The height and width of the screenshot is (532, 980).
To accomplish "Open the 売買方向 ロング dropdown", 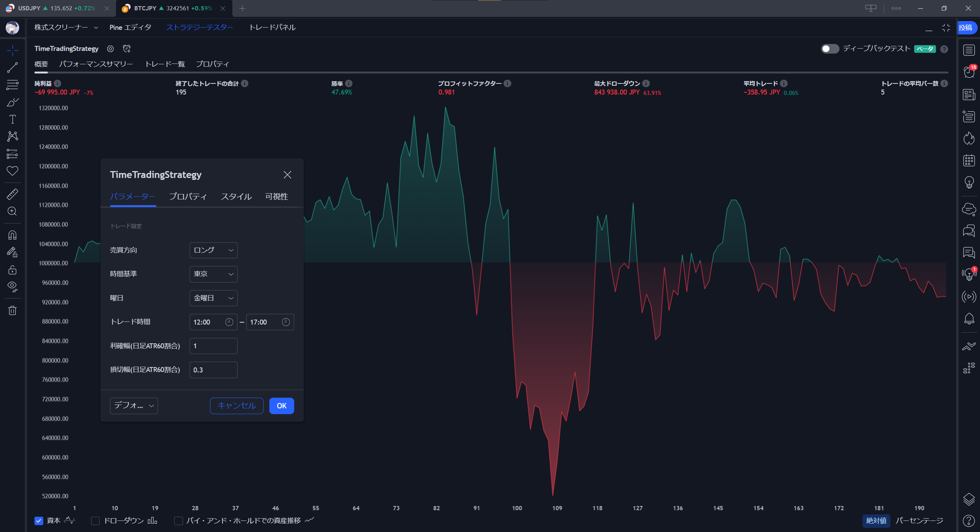I will click(x=213, y=250).
